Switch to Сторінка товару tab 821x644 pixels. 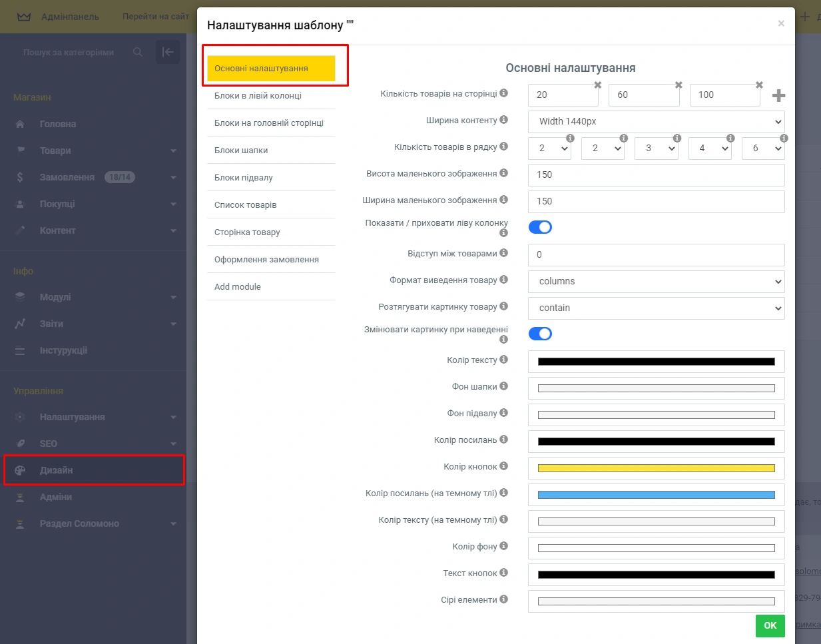click(x=247, y=232)
